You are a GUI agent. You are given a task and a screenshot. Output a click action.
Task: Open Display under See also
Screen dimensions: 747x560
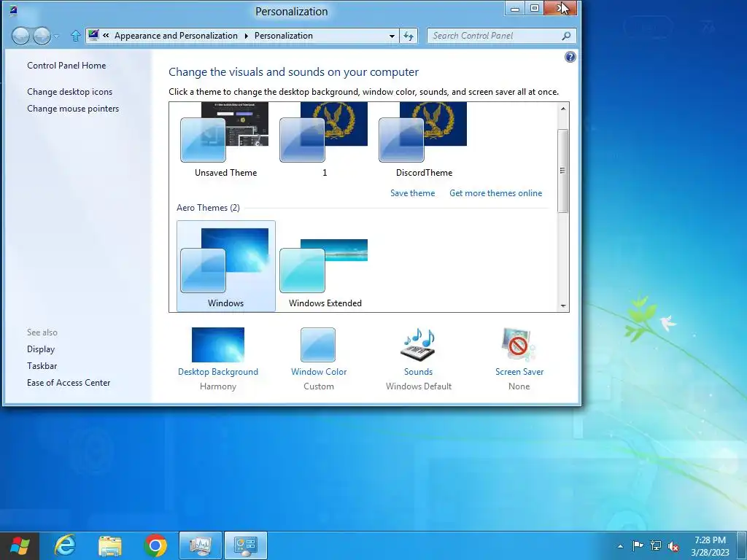[x=41, y=349]
